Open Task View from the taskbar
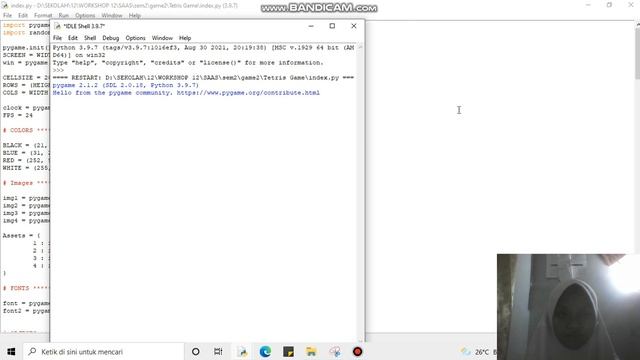 218,351
